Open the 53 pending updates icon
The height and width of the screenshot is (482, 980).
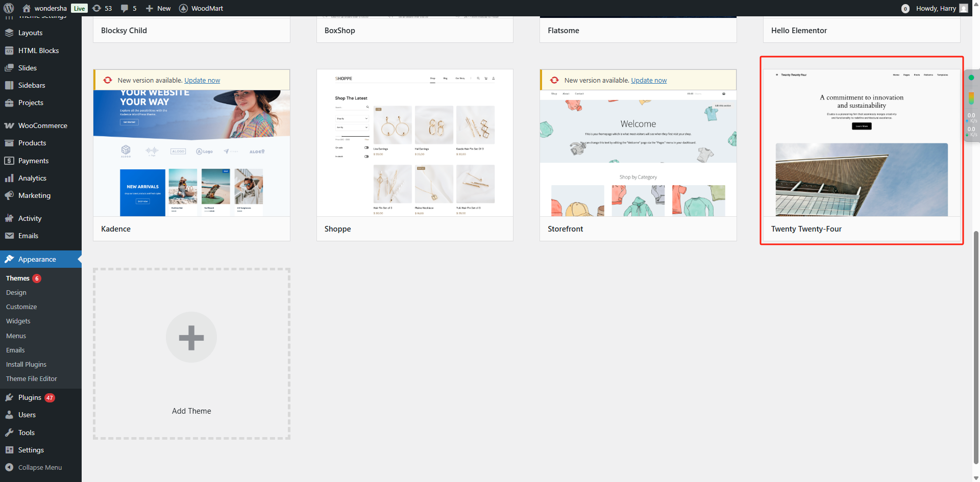[x=96, y=8]
